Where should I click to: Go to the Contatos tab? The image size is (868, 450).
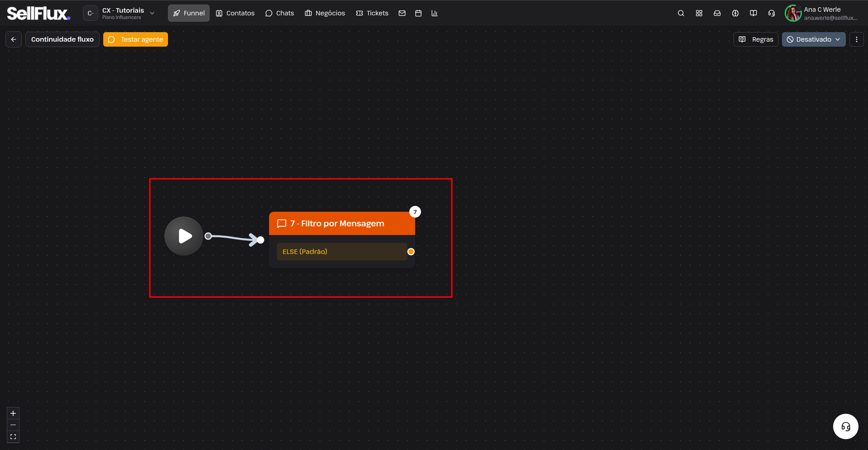tap(235, 13)
